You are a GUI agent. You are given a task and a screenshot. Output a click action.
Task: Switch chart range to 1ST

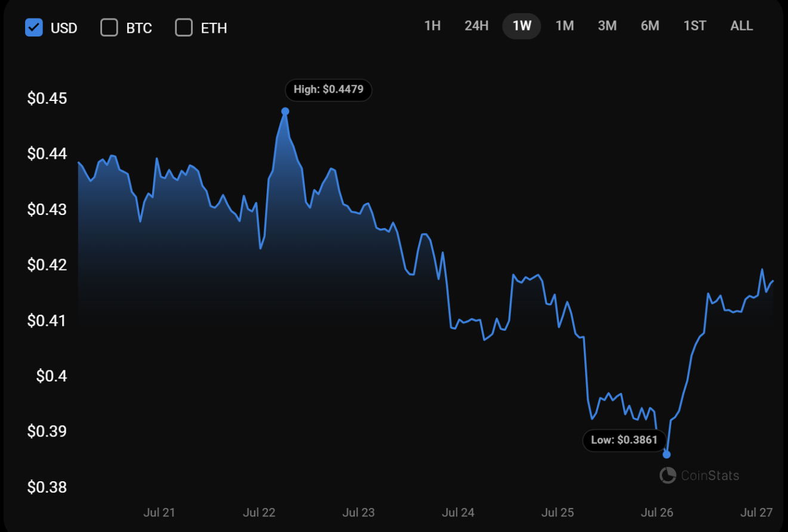(695, 26)
